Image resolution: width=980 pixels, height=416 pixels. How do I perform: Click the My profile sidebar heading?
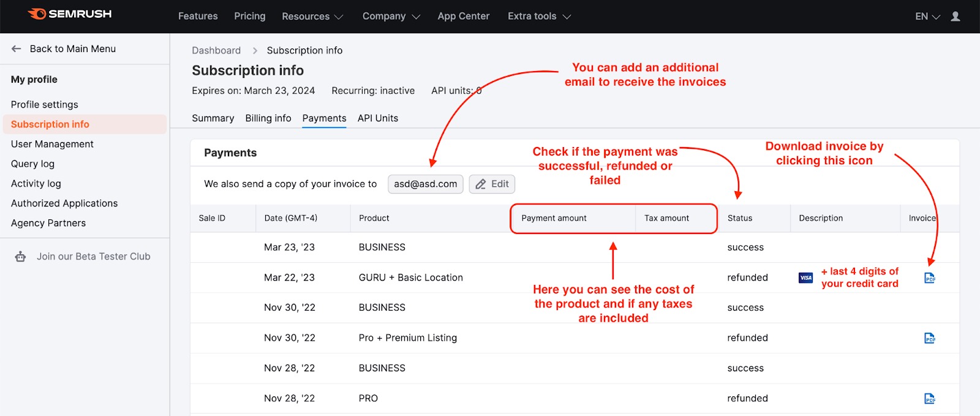coord(34,80)
